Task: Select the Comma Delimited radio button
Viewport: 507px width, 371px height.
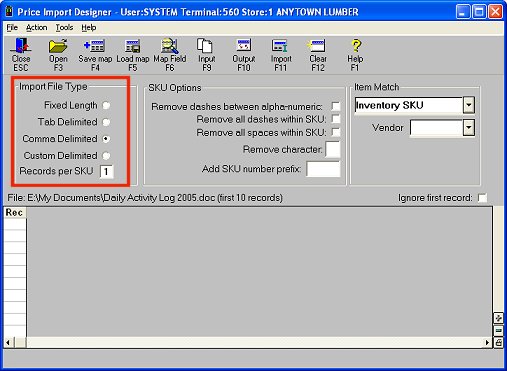Action: (106, 139)
